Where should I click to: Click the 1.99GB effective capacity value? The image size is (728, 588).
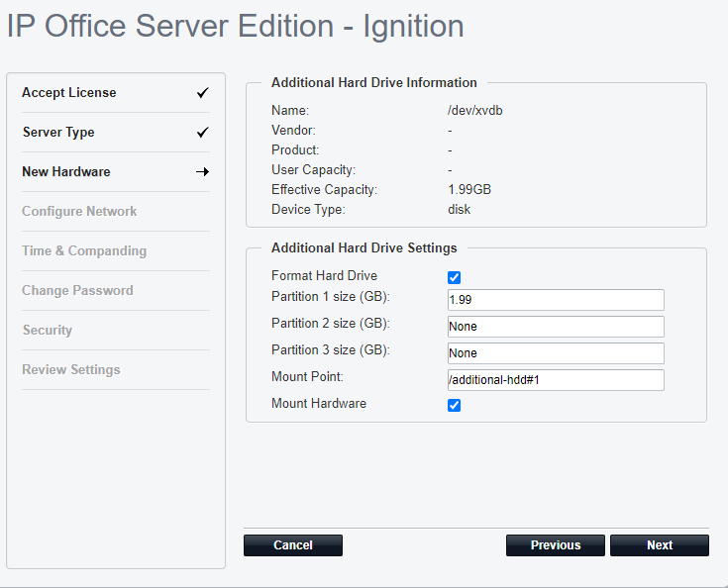coord(469,189)
